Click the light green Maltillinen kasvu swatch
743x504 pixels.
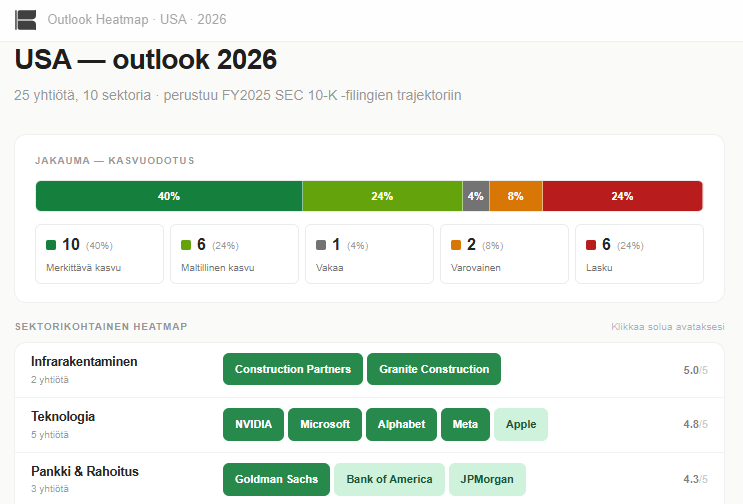point(186,245)
